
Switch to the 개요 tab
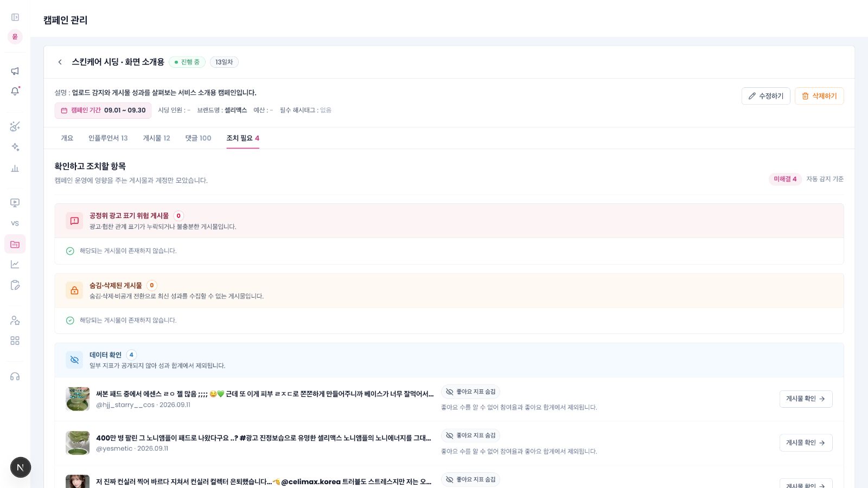pos(67,138)
